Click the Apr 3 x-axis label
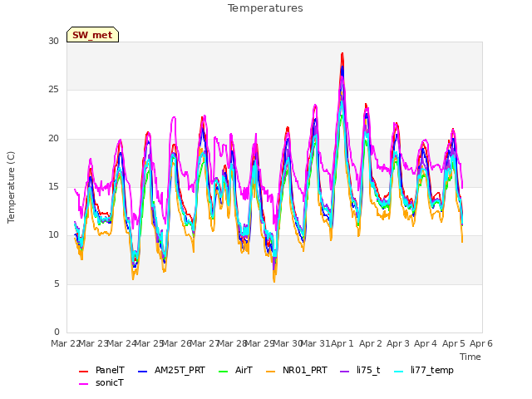The width and height of the screenshot is (532, 399). coord(398,343)
